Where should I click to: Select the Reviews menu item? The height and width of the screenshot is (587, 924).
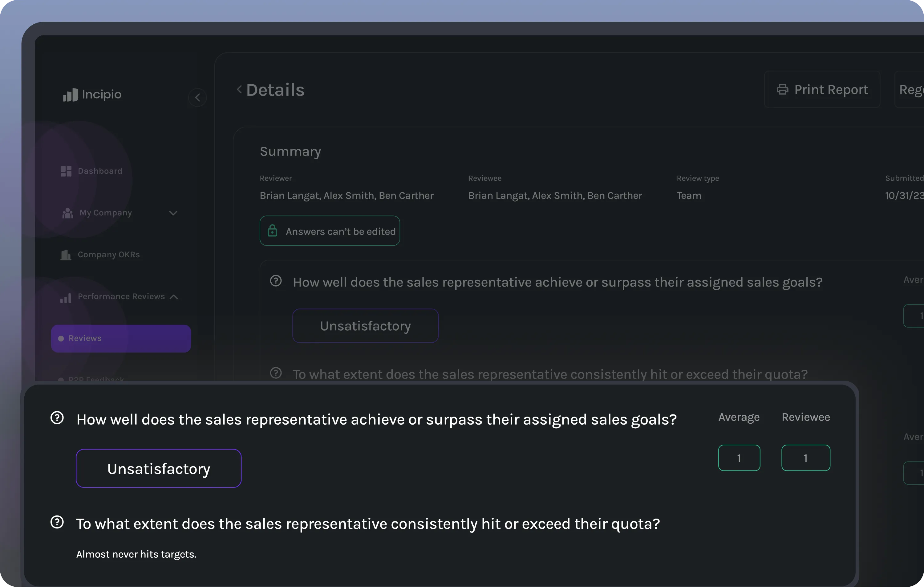[121, 338]
